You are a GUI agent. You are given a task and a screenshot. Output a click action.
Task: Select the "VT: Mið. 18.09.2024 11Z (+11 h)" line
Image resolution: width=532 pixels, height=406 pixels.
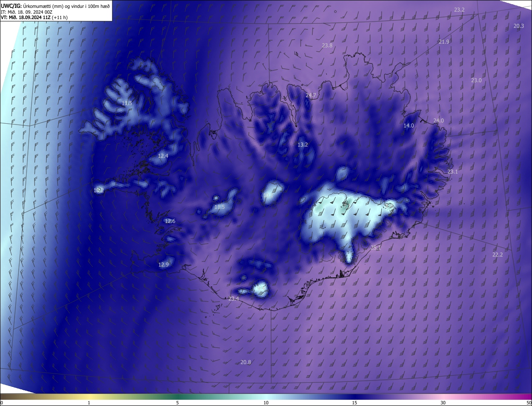pos(34,17)
